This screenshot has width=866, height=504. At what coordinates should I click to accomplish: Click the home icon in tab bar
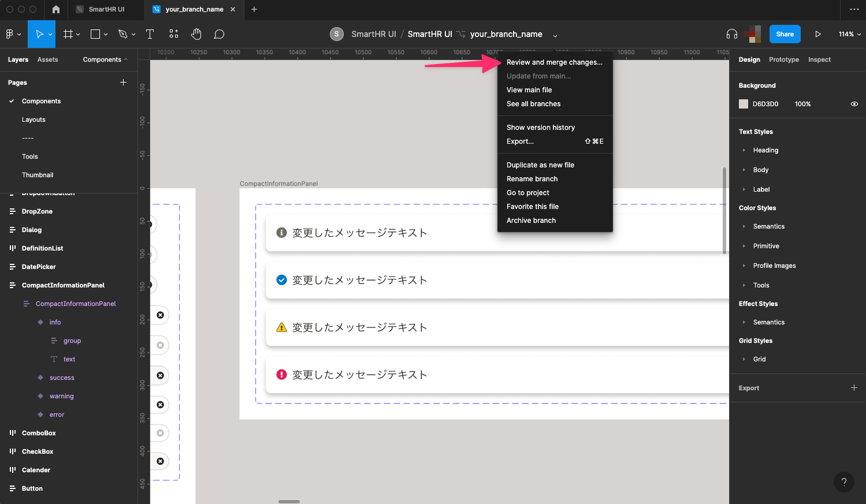(55, 9)
